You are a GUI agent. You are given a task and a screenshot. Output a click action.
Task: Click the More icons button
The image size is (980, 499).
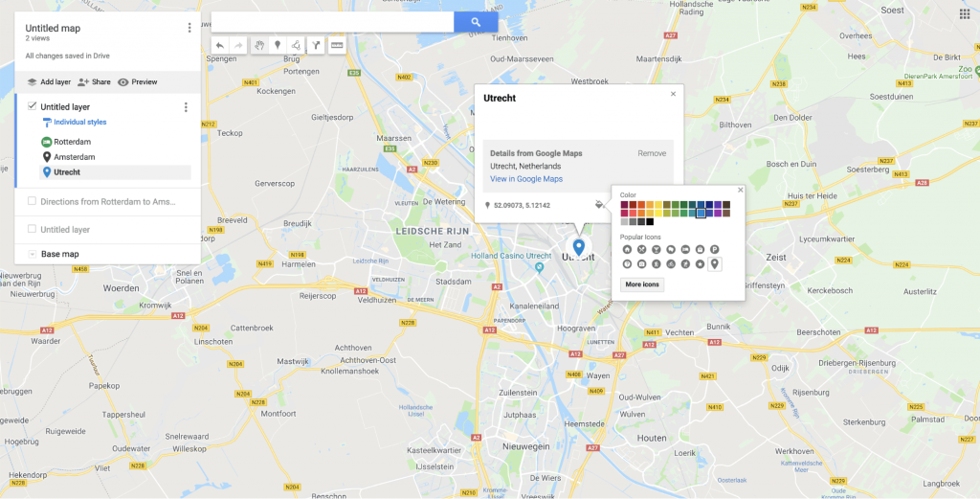642,284
